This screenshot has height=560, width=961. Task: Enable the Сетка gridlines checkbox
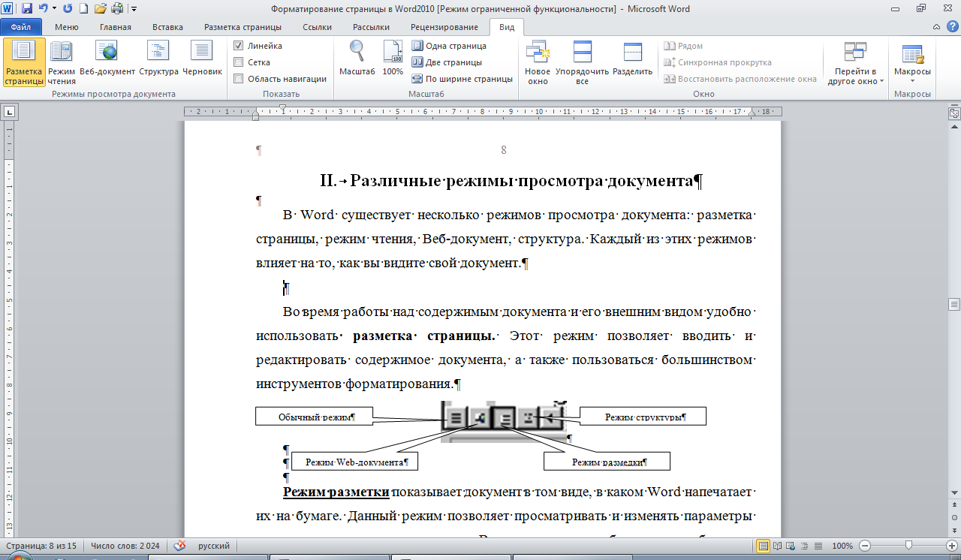tap(239, 62)
